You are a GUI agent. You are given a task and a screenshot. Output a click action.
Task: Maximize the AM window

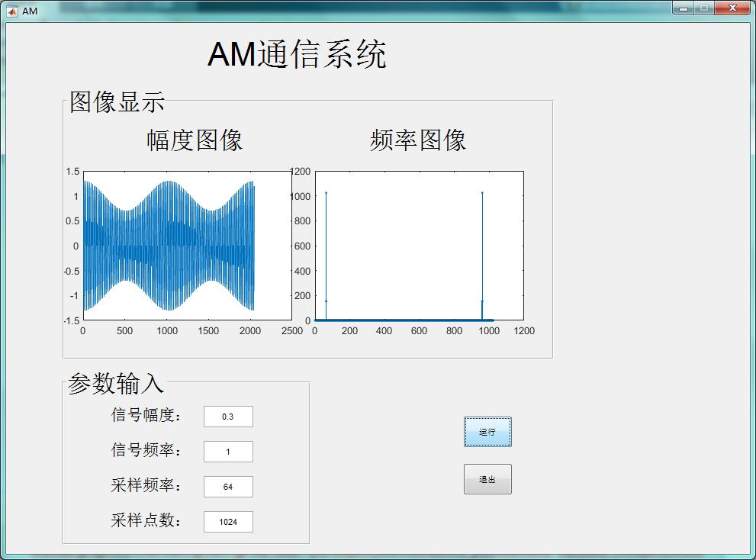click(704, 8)
